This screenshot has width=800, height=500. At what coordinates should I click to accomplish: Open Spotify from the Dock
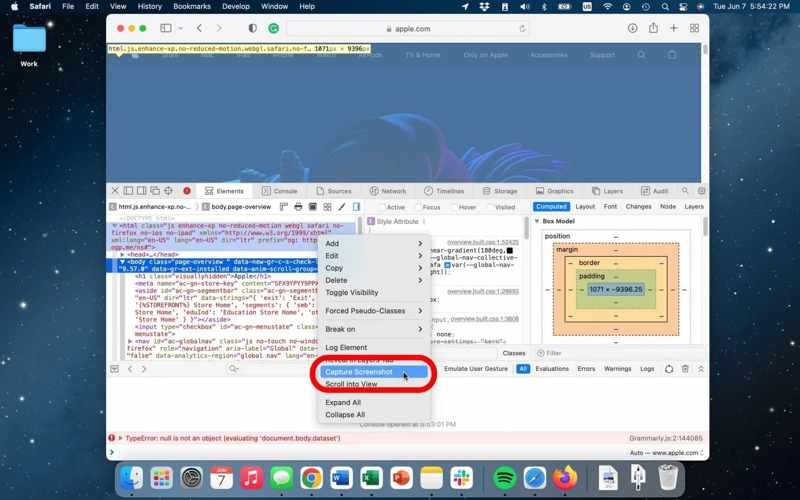click(x=505, y=478)
